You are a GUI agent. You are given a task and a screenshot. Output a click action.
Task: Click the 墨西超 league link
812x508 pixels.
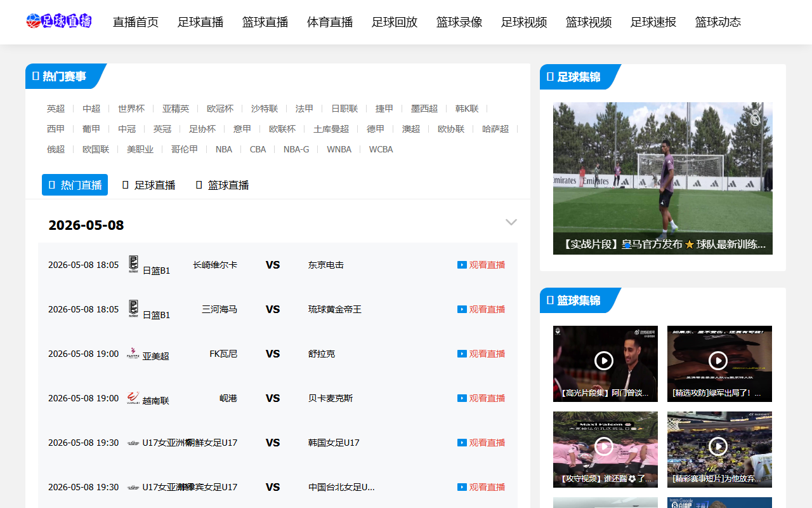424,109
